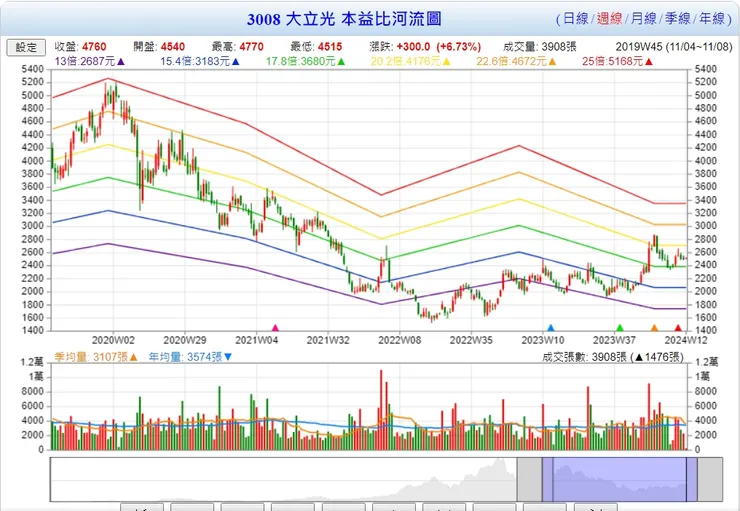Viewport: 740px width, 511px height.
Task: Click the yellow triangle beside 20.2倍:4176元
Action: tap(446, 61)
